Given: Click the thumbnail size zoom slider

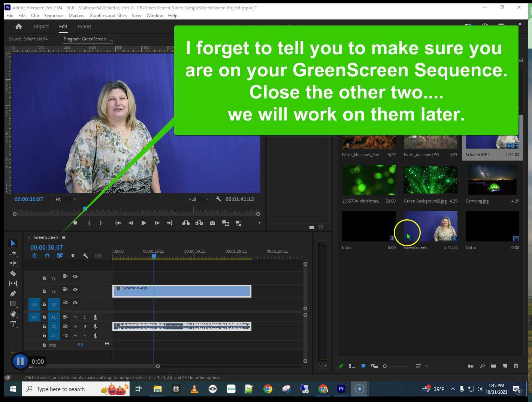Looking at the screenshot, I should coord(396,366).
